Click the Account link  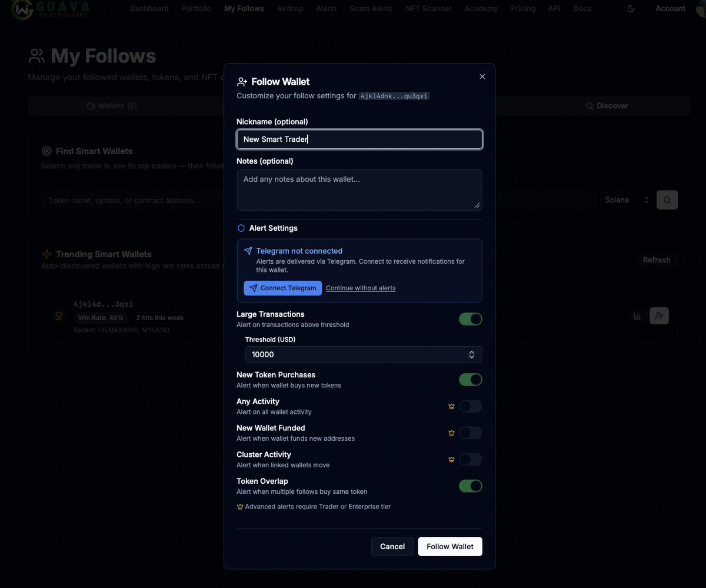[671, 8]
